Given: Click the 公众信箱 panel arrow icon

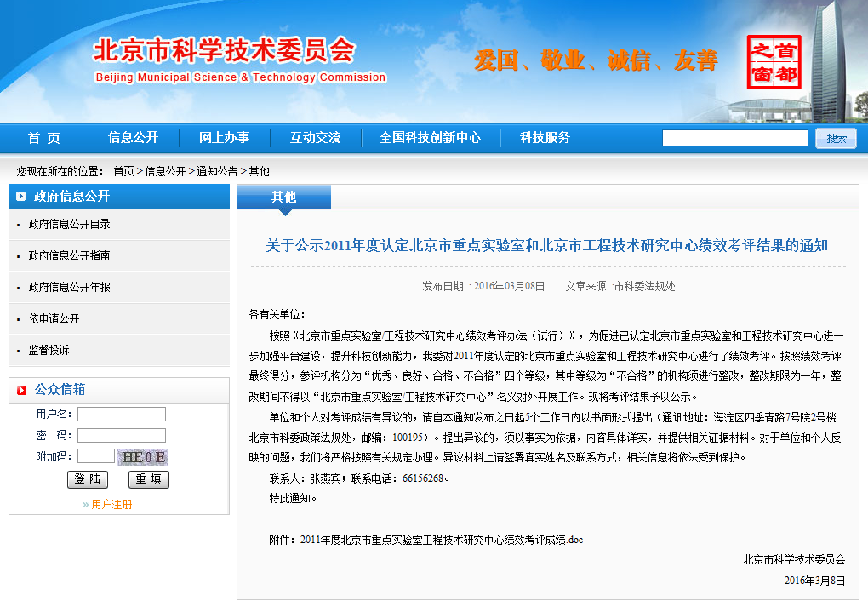Looking at the screenshot, I should (21, 390).
